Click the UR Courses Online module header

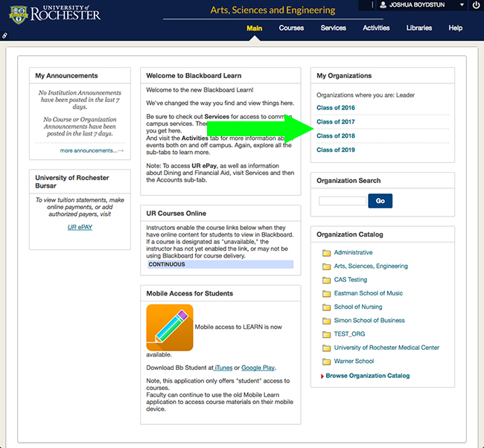[220, 213]
